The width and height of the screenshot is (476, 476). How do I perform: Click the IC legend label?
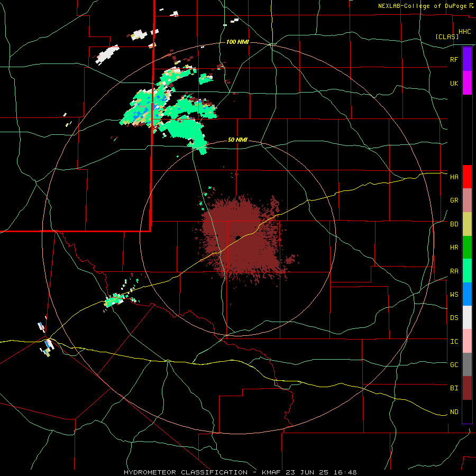(454, 342)
